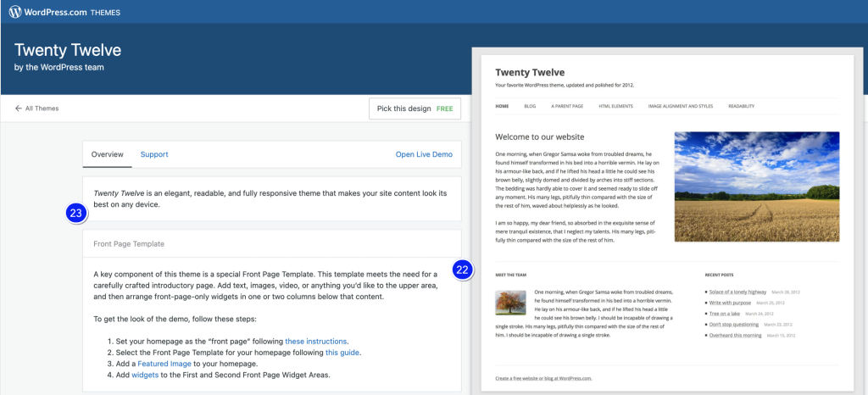Click the WordPress.com logo icon

point(15,12)
